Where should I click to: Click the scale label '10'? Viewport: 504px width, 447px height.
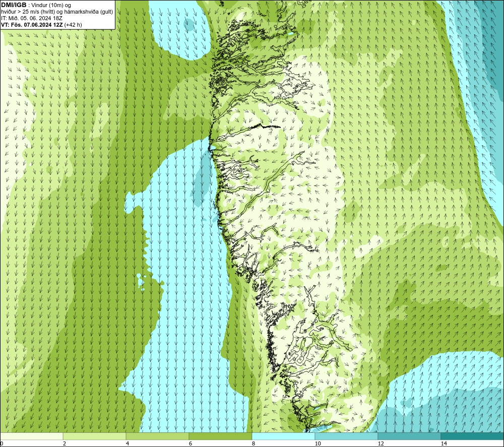click(318, 444)
